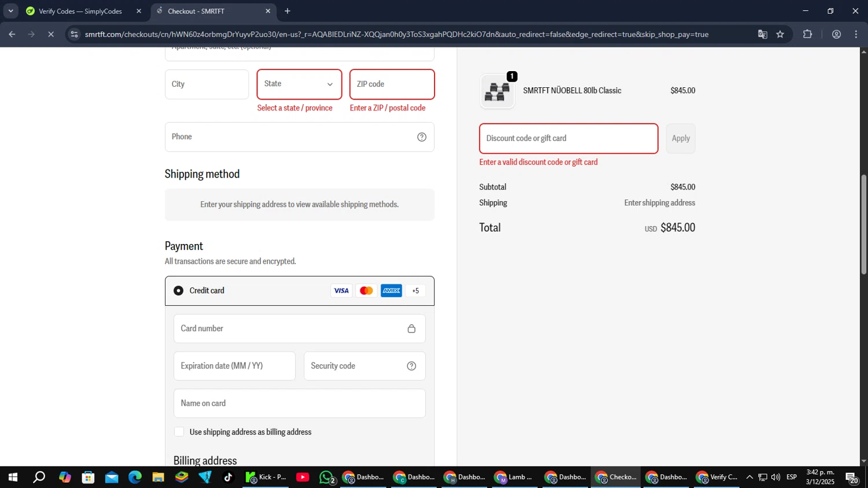Open Windows Search from the taskbar
The width and height of the screenshot is (868, 488).
(x=39, y=477)
